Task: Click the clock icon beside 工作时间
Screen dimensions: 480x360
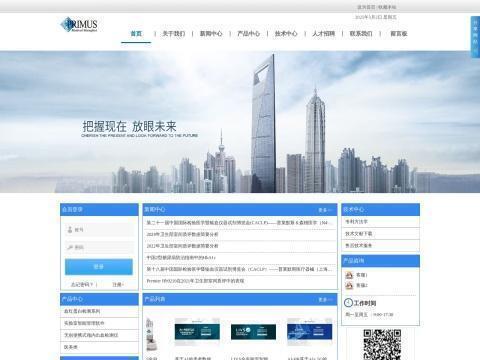Action: point(348,303)
